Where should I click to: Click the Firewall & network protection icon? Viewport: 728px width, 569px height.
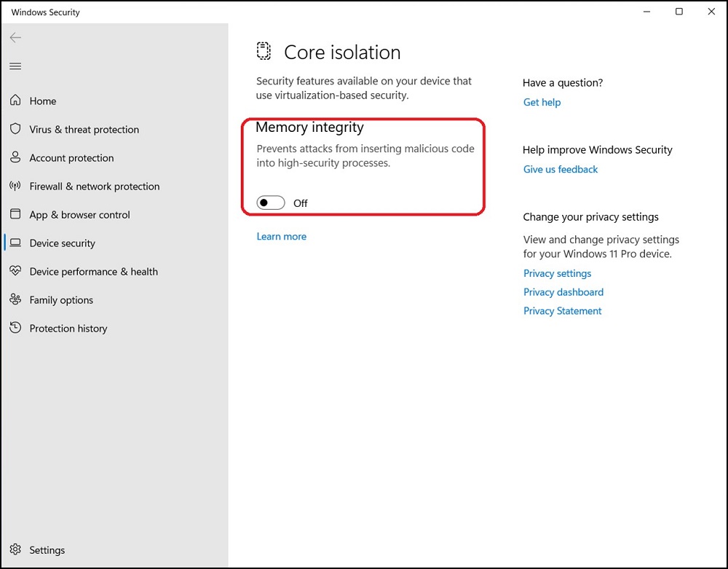[15, 186]
